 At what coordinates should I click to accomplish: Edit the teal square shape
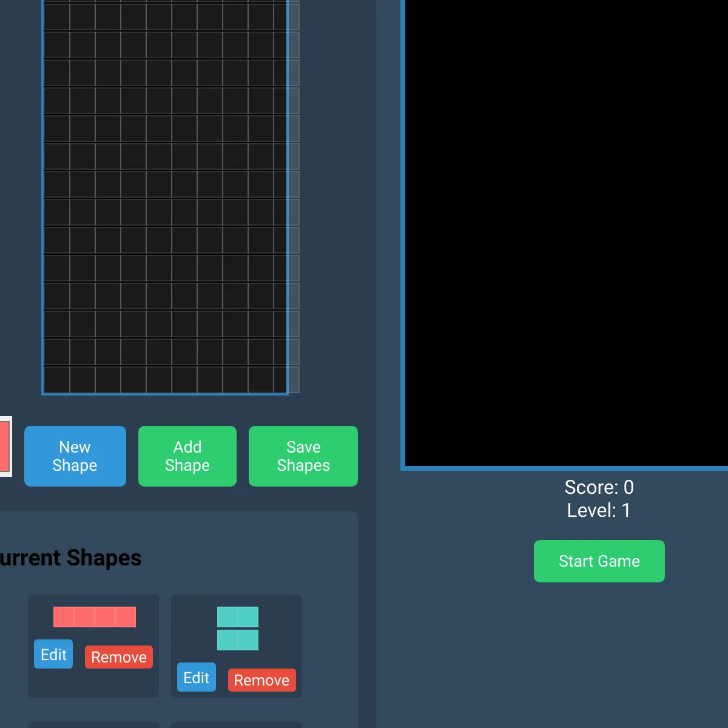point(197,677)
